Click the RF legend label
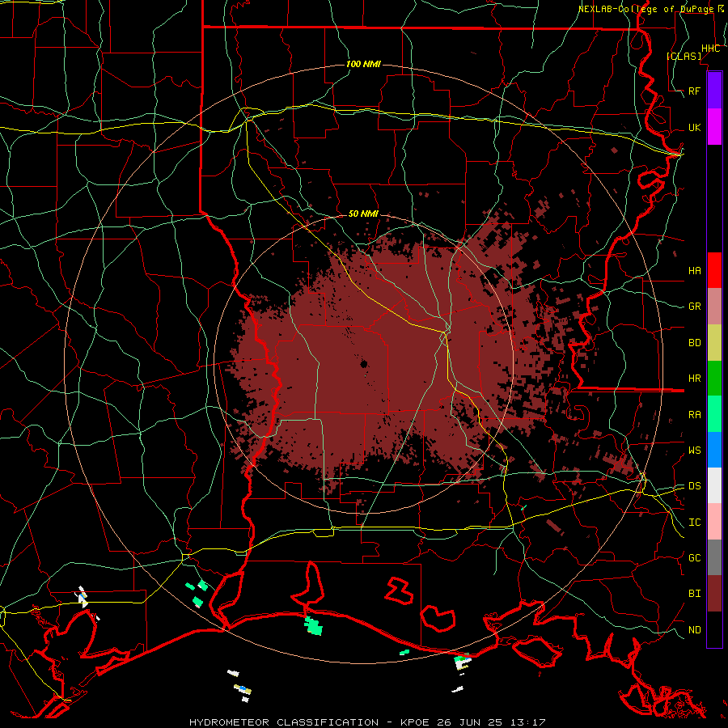 694,91
